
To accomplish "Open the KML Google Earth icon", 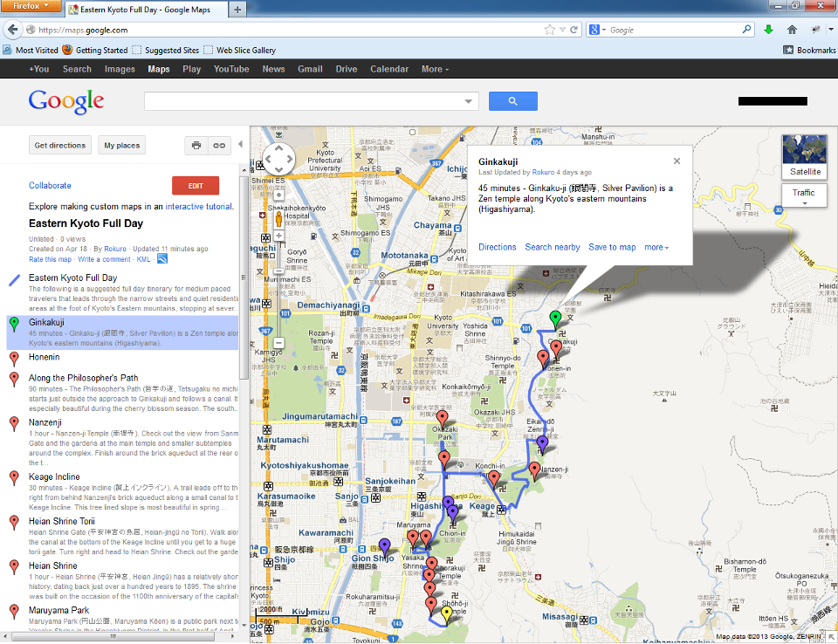I will [162, 259].
